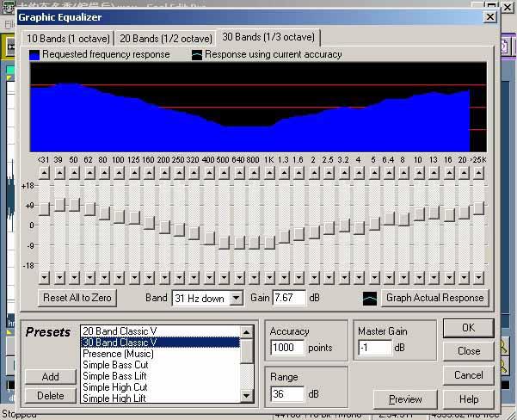
Task: Click the down arrow below the 1K band
Action: (268, 277)
